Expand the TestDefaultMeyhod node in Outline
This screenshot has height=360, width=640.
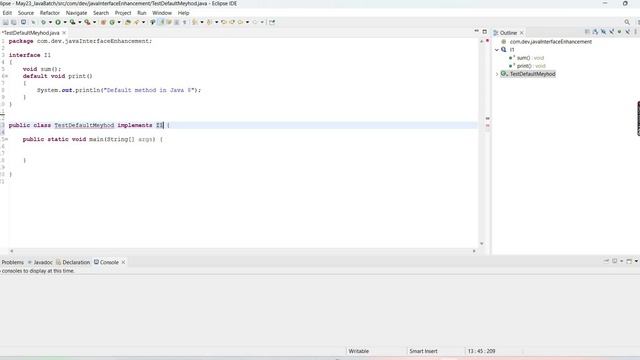coord(497,74)
